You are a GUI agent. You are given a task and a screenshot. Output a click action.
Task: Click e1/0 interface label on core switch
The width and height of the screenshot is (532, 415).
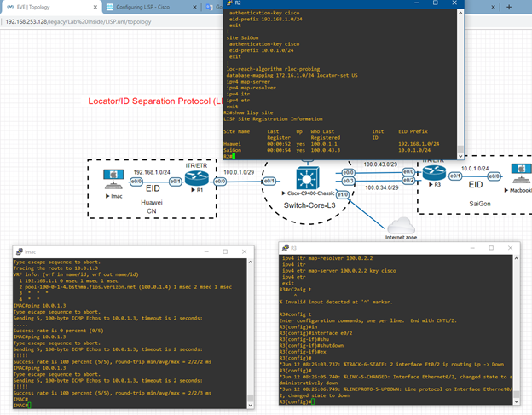(x=343, y=194)
